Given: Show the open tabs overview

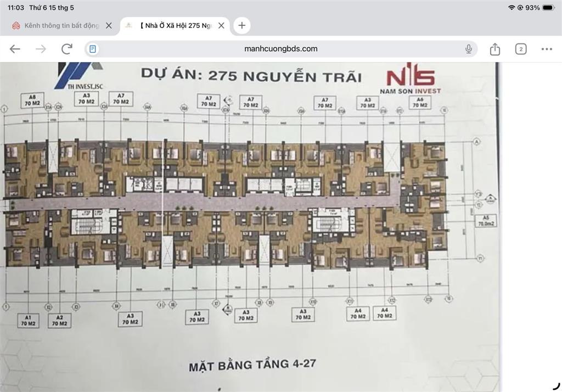Looking at the screenshot, I should (x=521, y=49).
